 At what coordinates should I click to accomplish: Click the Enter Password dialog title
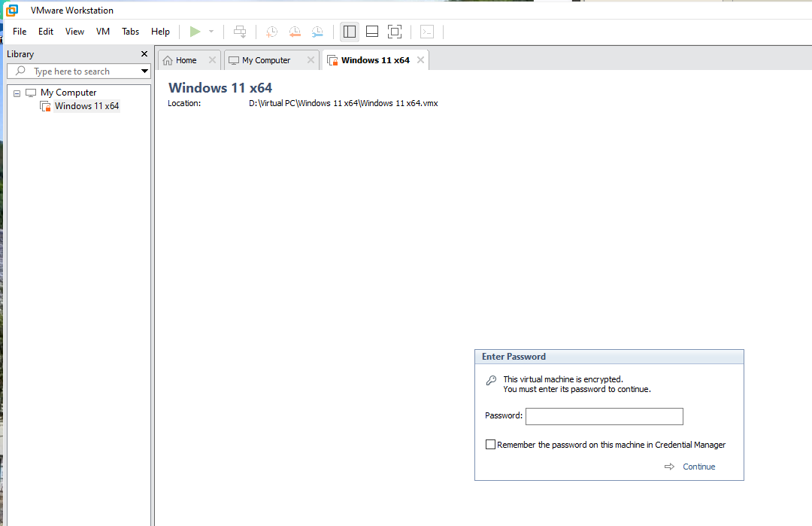514,357
